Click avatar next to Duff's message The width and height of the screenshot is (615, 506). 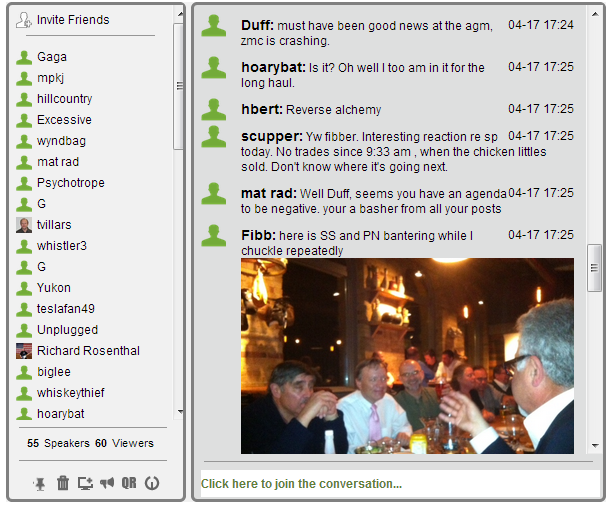click(x=214, y=25)
